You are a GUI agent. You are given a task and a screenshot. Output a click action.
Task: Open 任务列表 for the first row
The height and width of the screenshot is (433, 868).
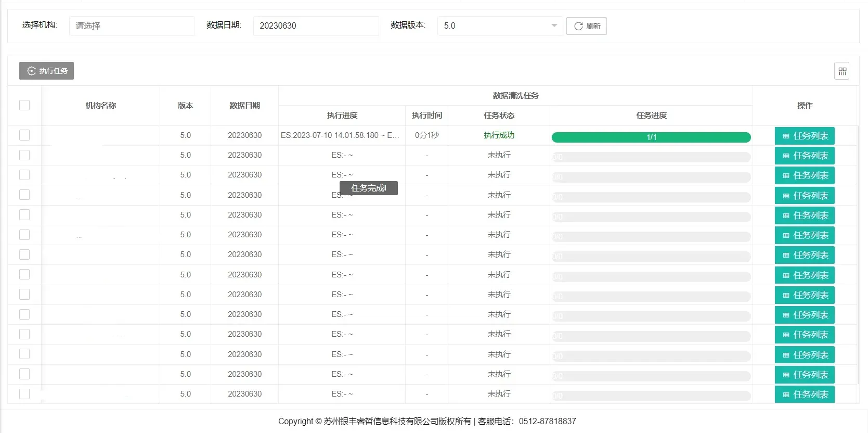pyautogui.click(x=805, y=136)
